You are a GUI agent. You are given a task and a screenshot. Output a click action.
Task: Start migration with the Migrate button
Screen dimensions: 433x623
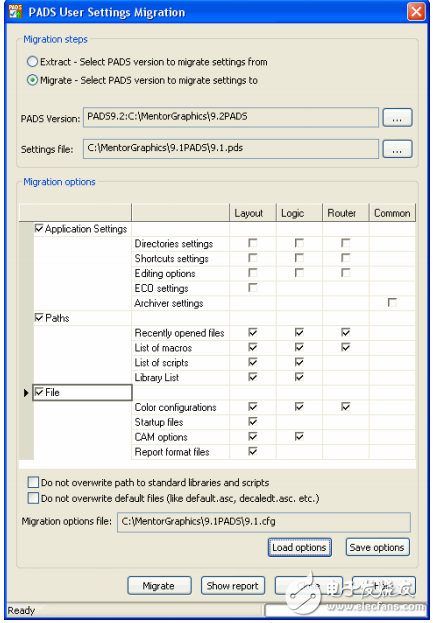(x=159, y=586)
